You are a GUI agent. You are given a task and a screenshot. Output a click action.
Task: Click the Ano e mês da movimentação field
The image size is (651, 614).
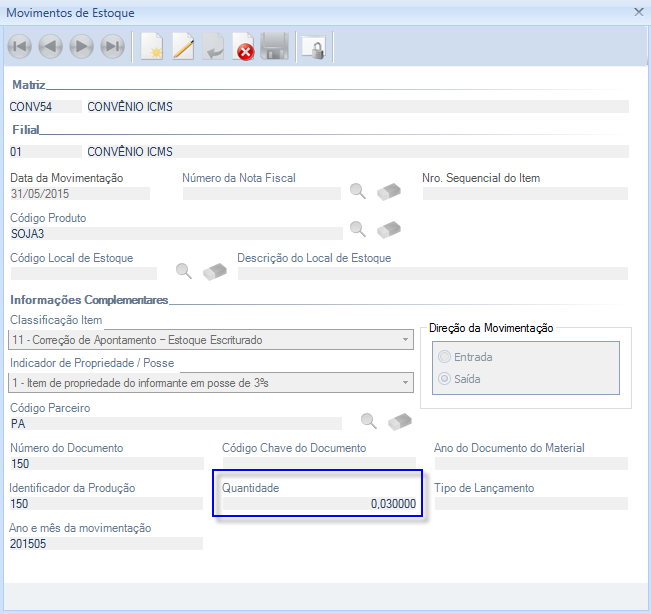106,543
